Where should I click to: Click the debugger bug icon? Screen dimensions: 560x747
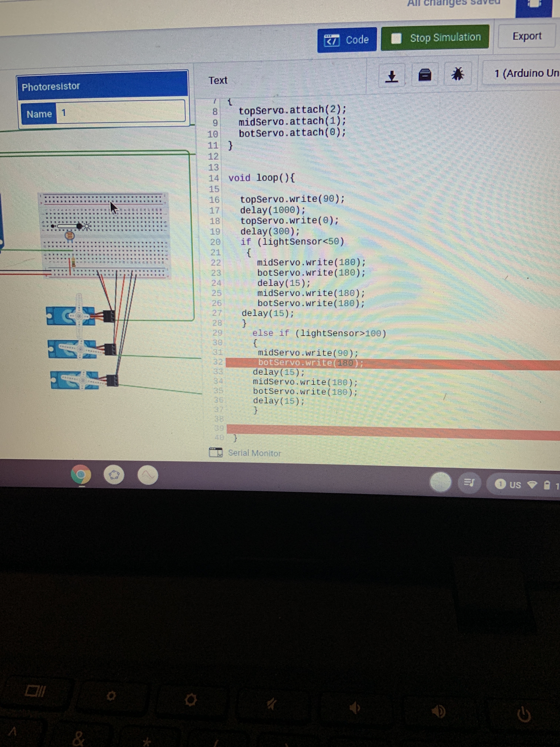[458, 74]
